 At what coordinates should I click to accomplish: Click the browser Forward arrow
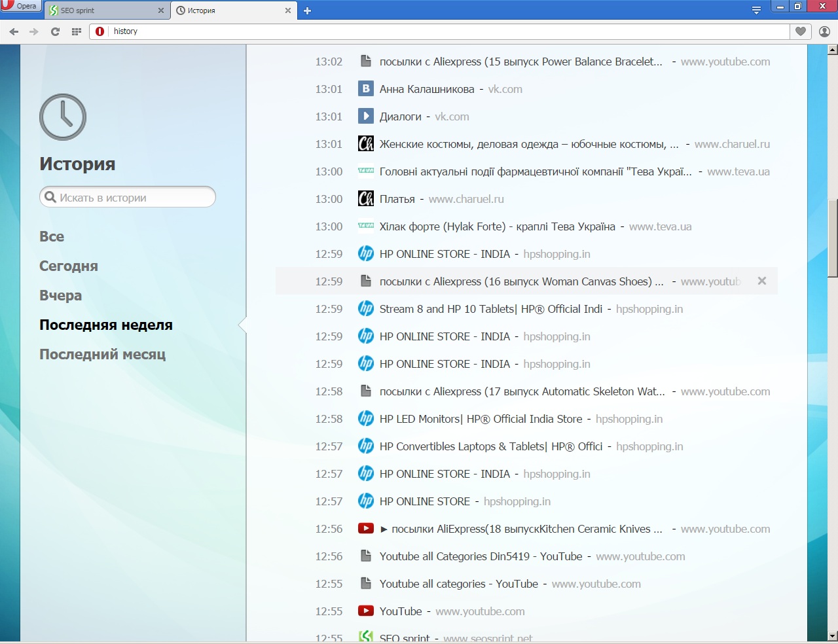tap(34, 31)
